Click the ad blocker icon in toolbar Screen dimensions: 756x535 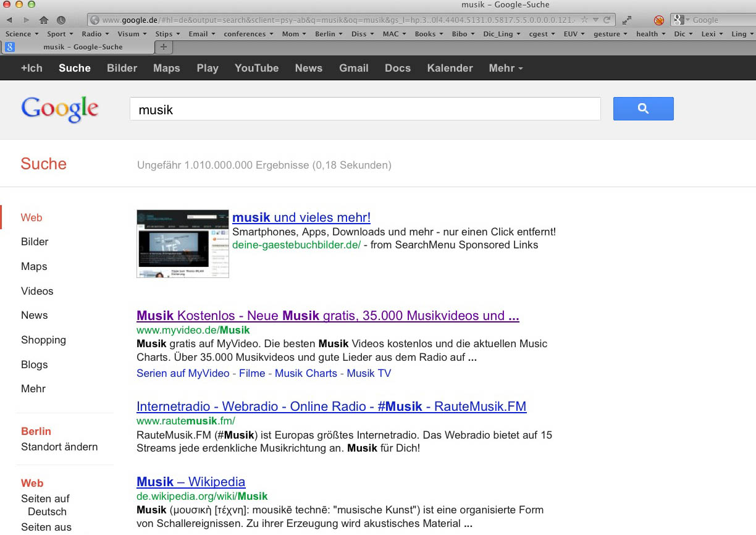click(659, 20)
